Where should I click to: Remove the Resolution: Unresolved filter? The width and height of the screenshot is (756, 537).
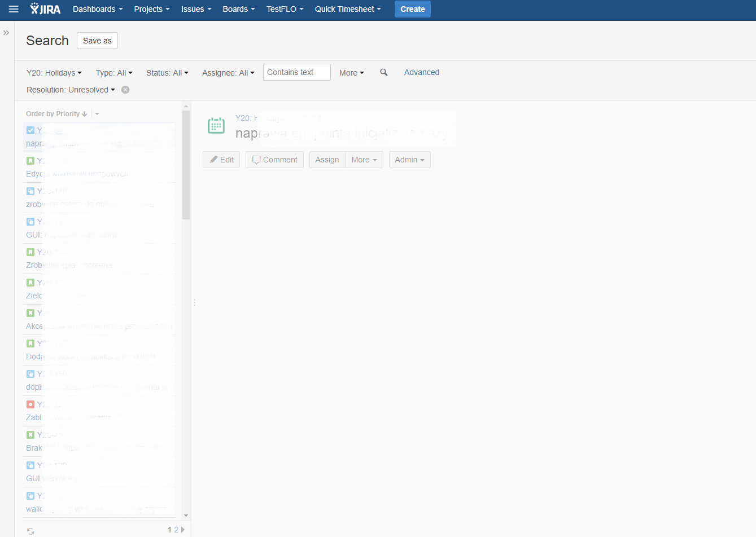[125, 90]
